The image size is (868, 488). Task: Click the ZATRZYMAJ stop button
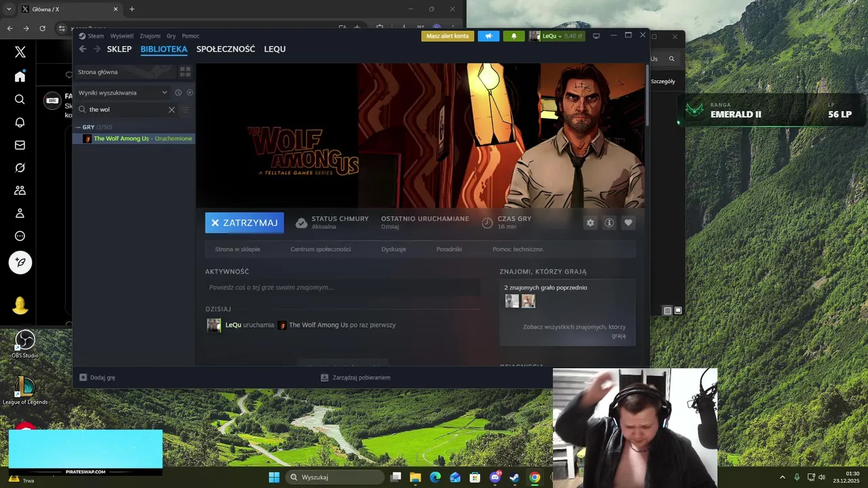245,222
